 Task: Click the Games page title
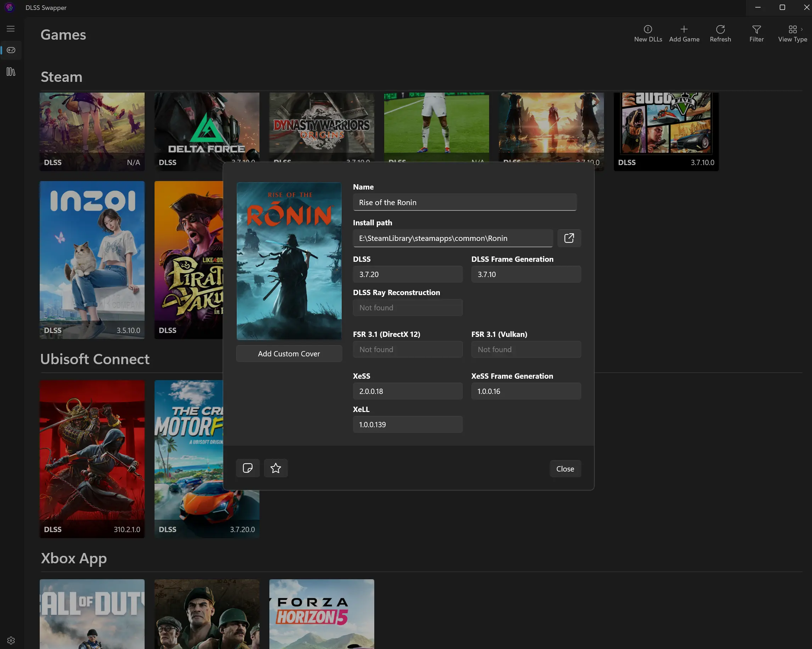(x=63, y=35)
